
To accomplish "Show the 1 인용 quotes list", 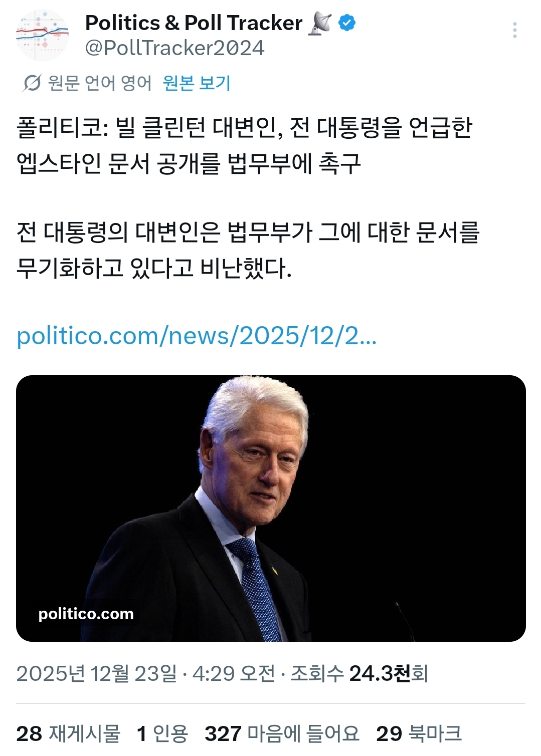I will [x=162, y=733].
